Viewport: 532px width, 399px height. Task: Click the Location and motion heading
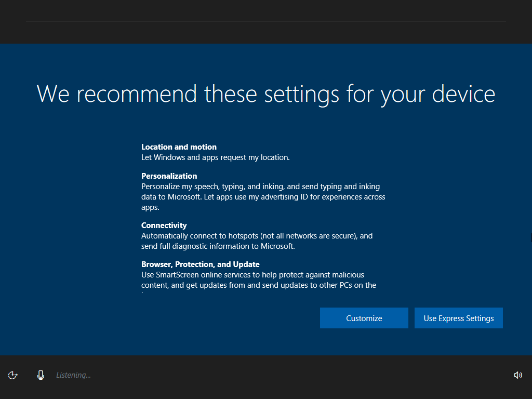179,147
